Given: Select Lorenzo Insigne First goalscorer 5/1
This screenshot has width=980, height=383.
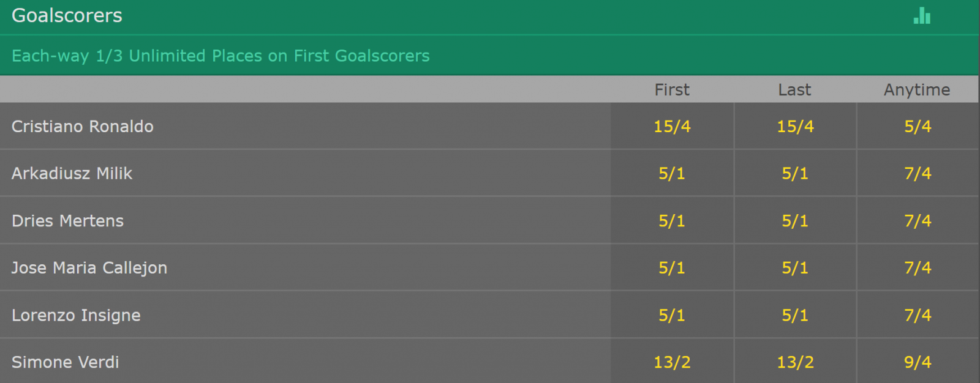Looking at the screenshot, I should [x=672, y=315].
